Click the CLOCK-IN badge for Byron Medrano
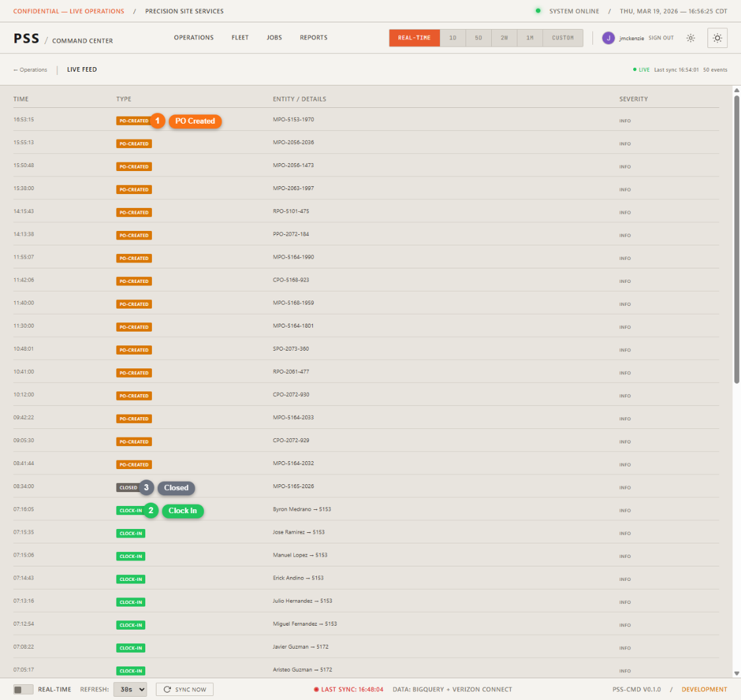 coord(130,510)
